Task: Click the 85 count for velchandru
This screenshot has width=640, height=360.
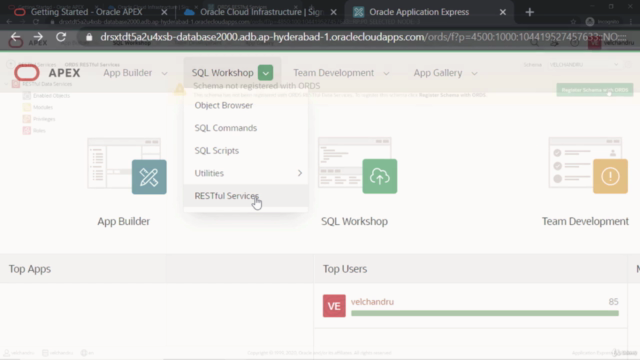Action: 613,302
